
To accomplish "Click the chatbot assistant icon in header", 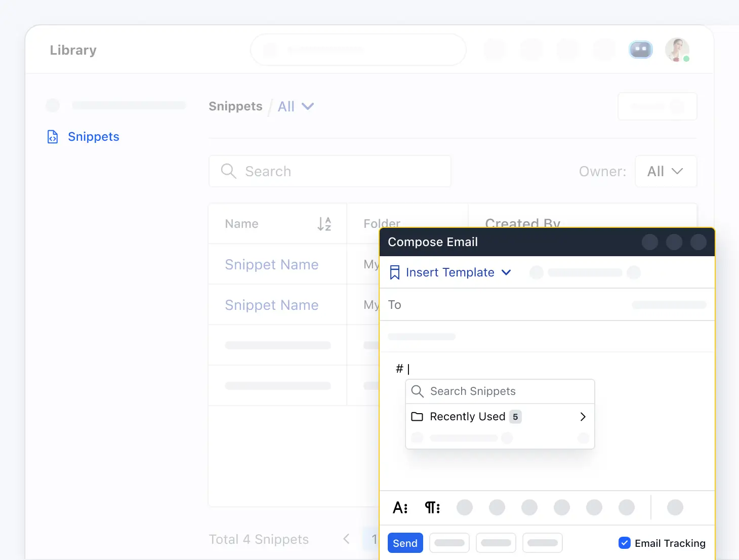I will point(640,50).
